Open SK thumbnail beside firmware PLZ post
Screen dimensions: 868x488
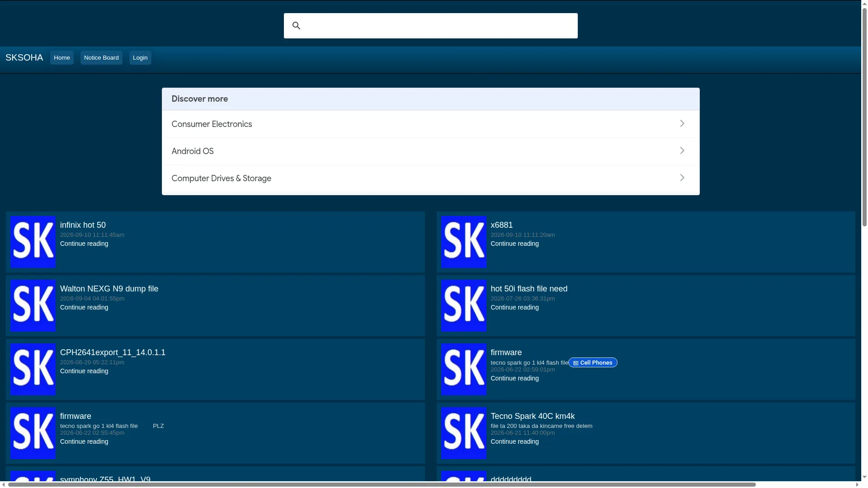33,433
